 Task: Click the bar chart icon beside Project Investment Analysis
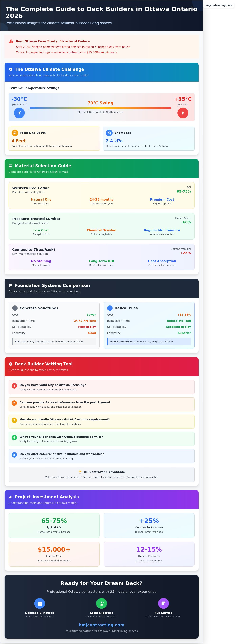tap(10, 497)
